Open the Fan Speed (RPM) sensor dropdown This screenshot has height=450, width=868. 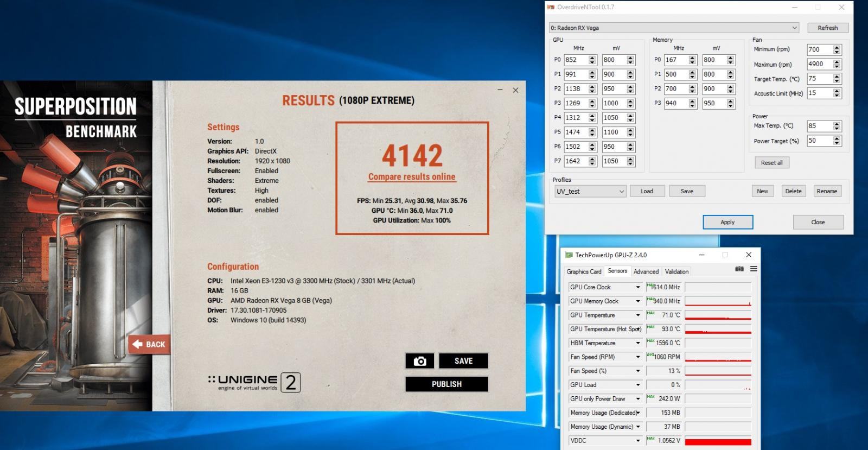[638, 357]
